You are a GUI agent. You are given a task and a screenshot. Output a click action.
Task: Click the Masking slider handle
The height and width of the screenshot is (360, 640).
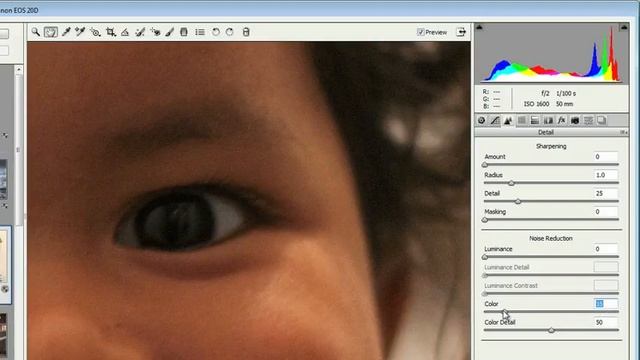[x=485, y=220]
